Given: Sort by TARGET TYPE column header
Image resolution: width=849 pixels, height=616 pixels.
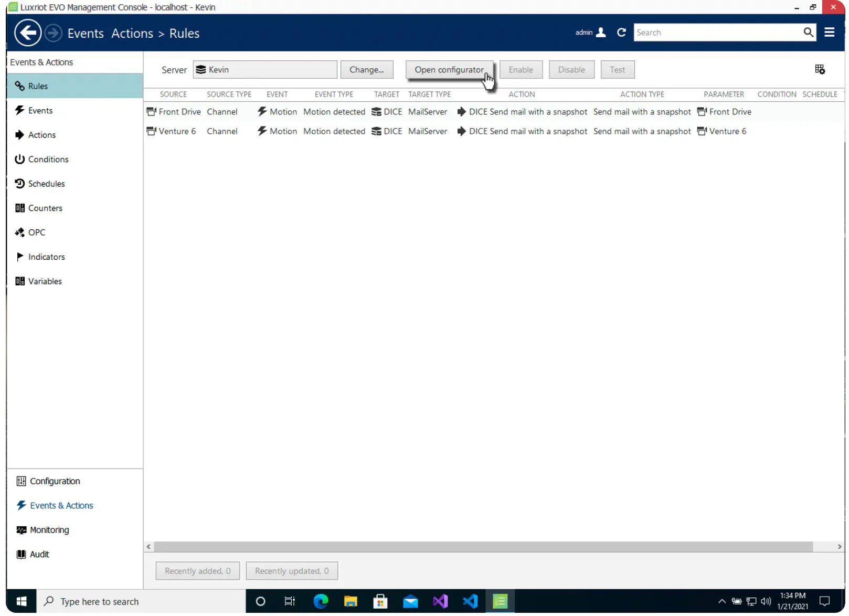Looking at the screenshot, I should pyautogui.click(x=429, y=94).
